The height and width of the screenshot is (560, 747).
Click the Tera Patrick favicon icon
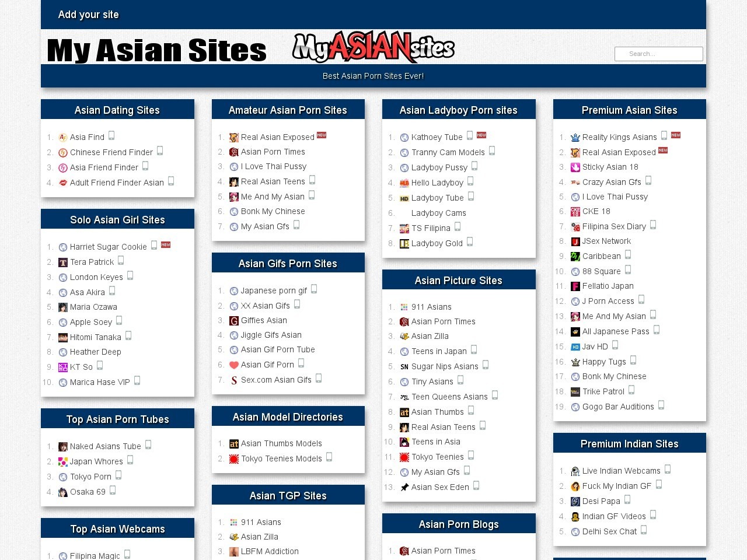click(63, 262)
